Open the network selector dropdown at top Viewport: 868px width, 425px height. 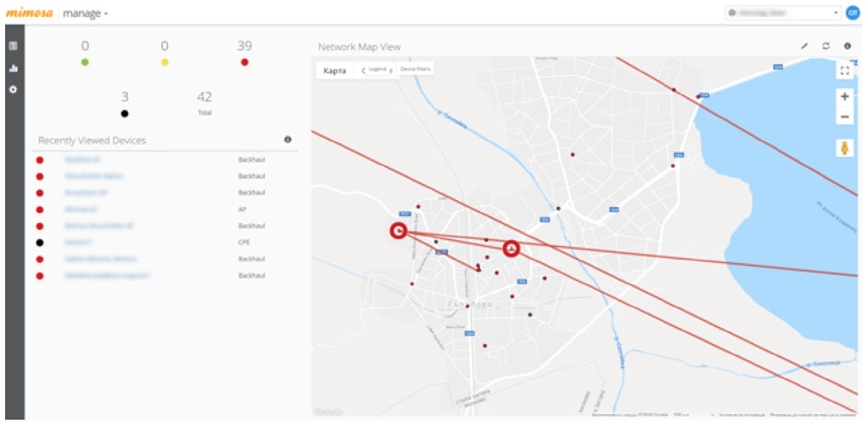(783, 14)
